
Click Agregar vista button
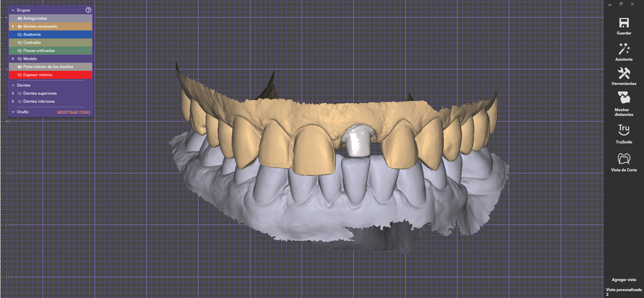[x=624, y=280]
